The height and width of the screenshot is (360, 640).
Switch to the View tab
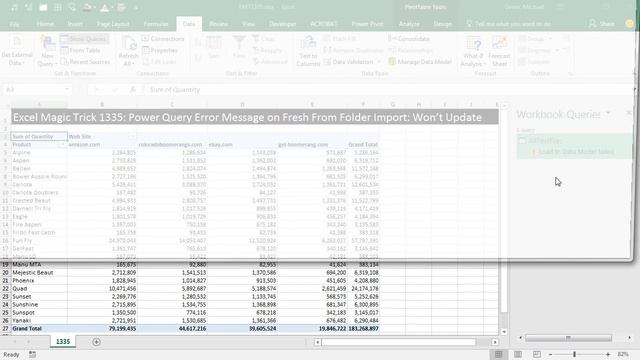coord(248,24)
